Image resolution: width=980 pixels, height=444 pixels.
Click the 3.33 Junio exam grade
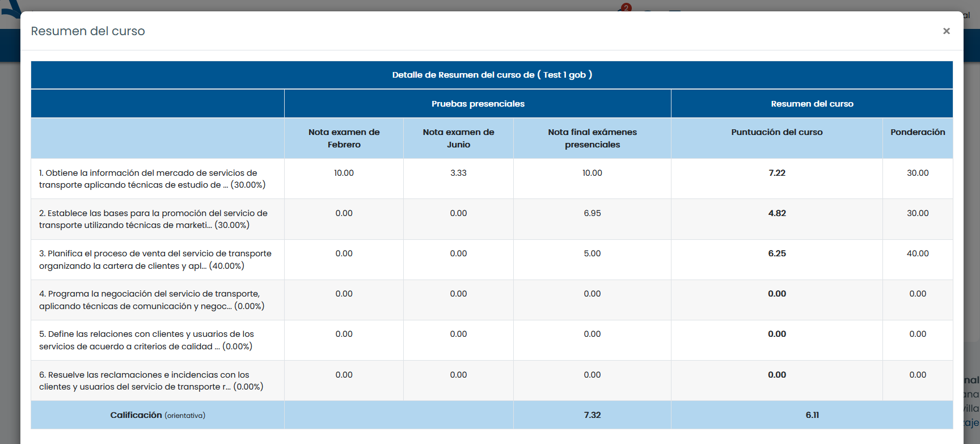point(458,173)
